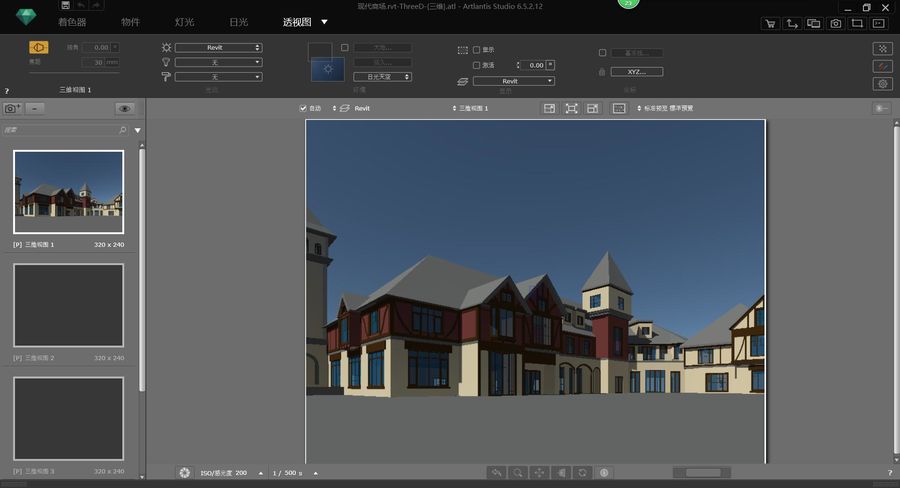Open the 三维视图 1 selector above preview

[470, 109]
